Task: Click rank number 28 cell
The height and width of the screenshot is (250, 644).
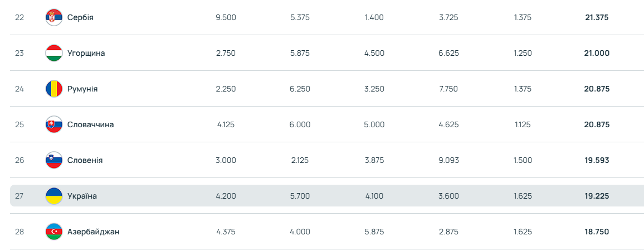Action: [19, 232]
